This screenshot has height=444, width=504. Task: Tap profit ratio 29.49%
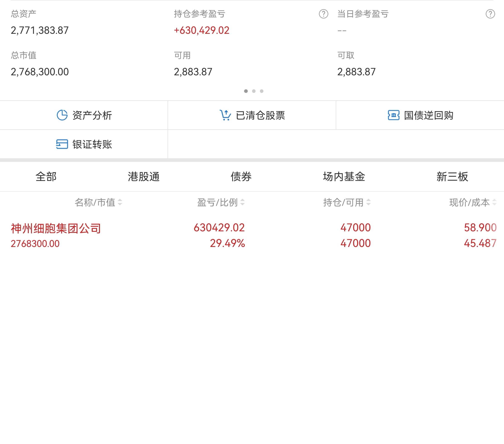(227, 243)
